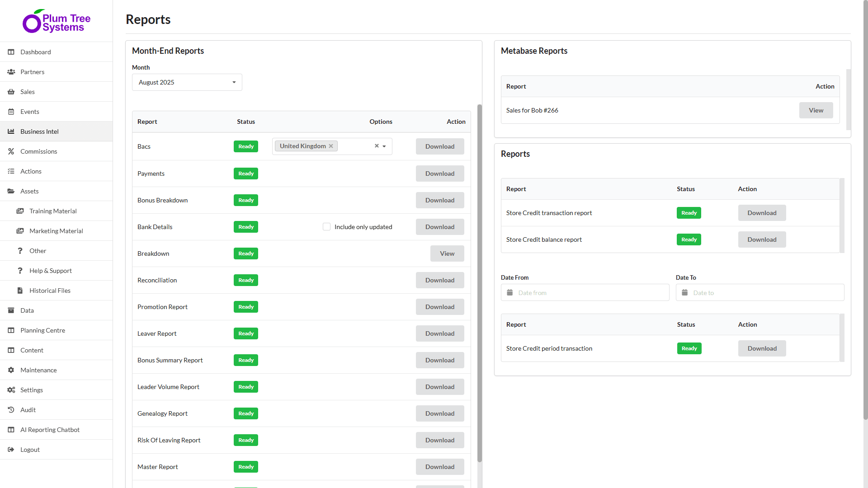Click the Commissions percent icon
The image size is (868, 488).
pos(11,151)
